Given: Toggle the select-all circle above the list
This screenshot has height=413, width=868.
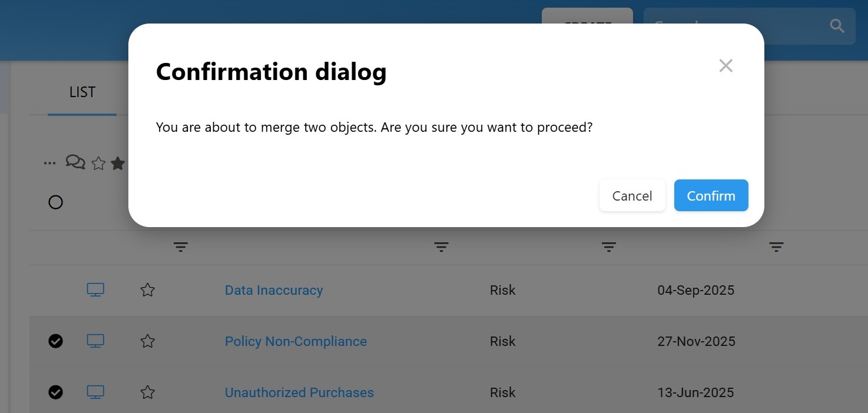Looking at the screenshot, I should (55, 202).
